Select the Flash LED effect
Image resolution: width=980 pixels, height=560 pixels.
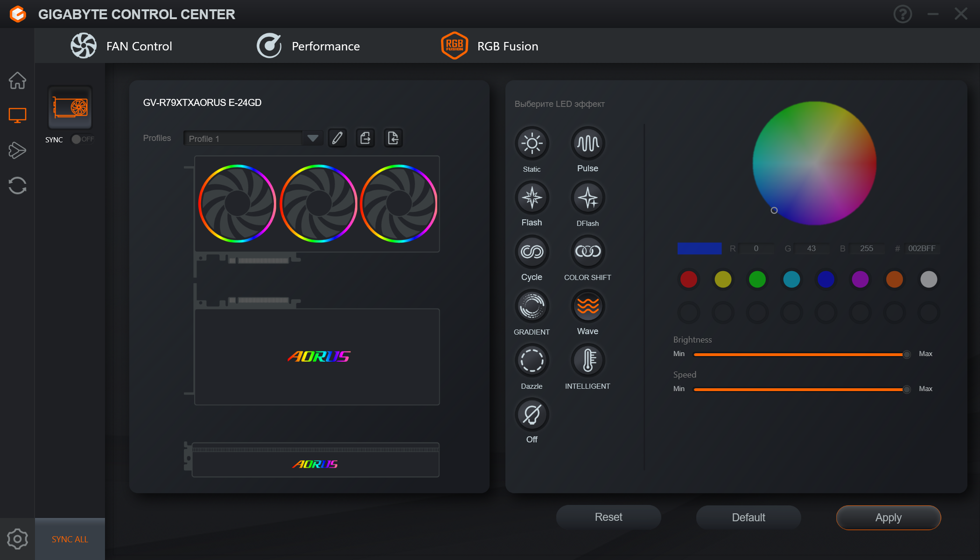click(532, 198)
